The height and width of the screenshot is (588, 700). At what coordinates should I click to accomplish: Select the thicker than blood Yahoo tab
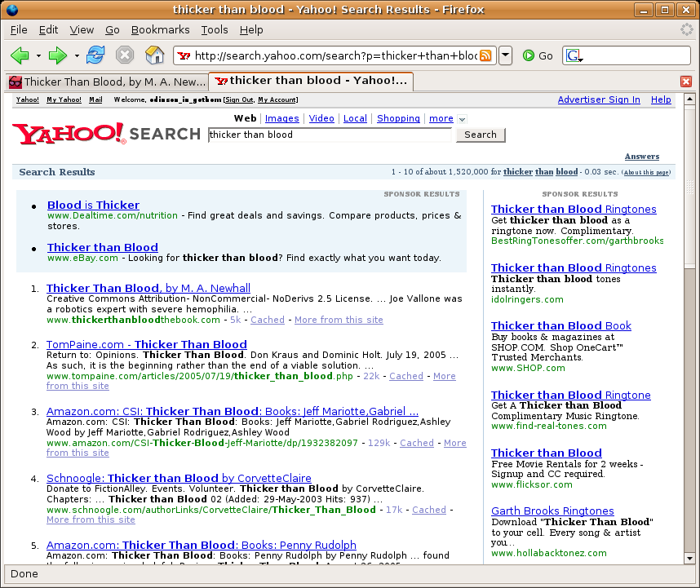311,81
